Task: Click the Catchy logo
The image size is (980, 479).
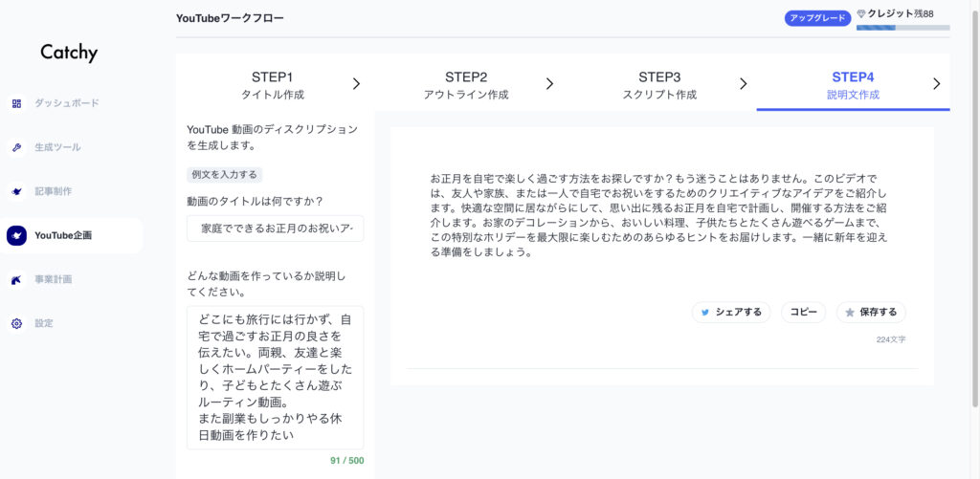Action: point(69,53)
